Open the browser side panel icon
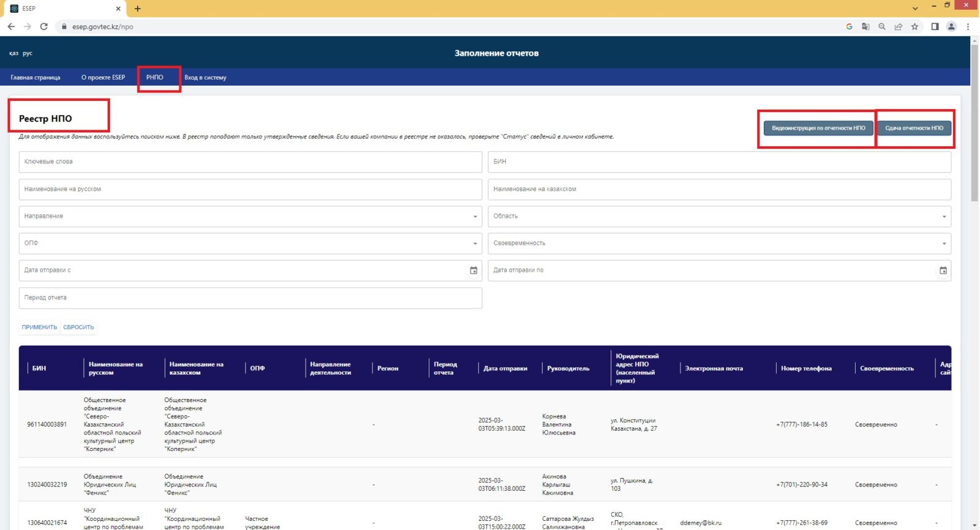 pos(935,26)
